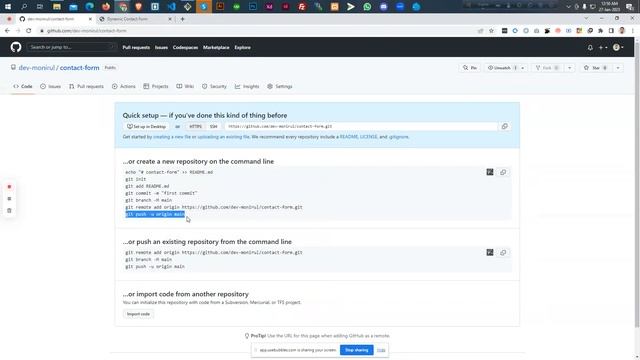The width and height of the screenshot is (640, 360).
Task: Open Brave browser from the taskbar
Action: click(x=138, y=7)
